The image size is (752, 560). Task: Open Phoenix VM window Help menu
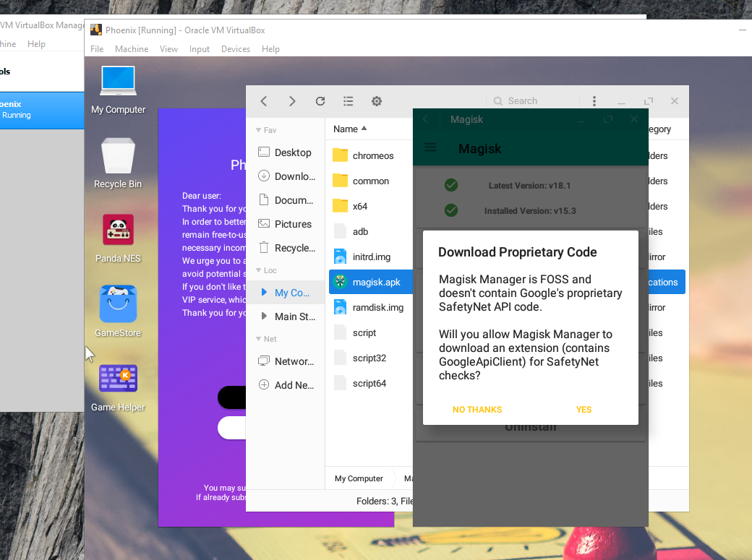[x=270, y=49]
